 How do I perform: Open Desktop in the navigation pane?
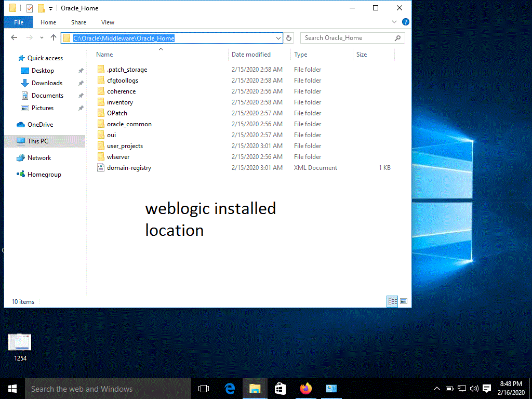pyautogui.click(x=43, y=71)
